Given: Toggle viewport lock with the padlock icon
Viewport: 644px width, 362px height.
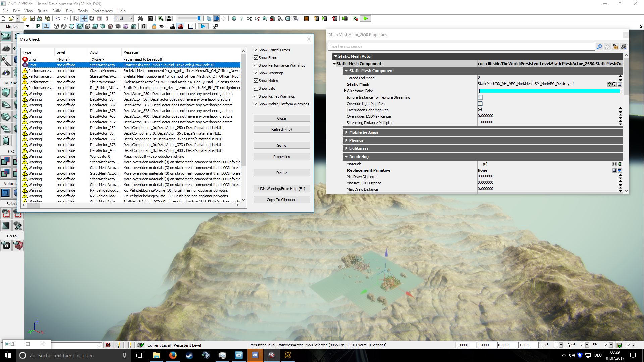Looking at the screenshot, I should click(x=154, y=26).
